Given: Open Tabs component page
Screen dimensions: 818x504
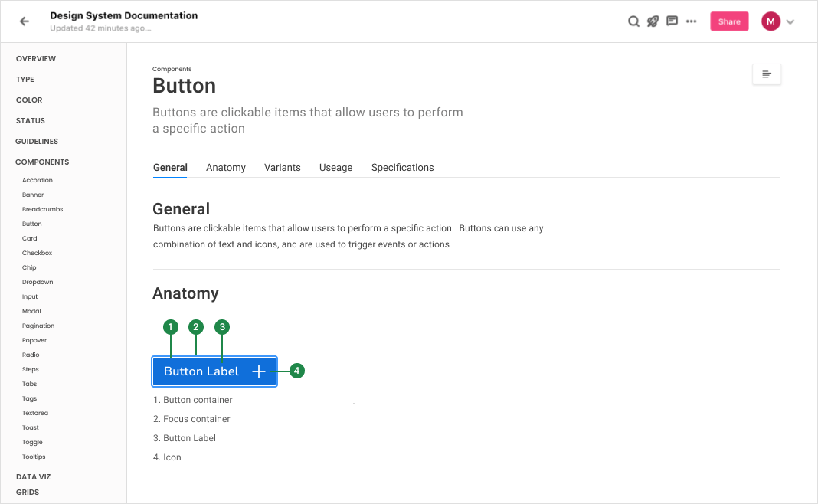Looking at the screenshot, I should 30,384.
